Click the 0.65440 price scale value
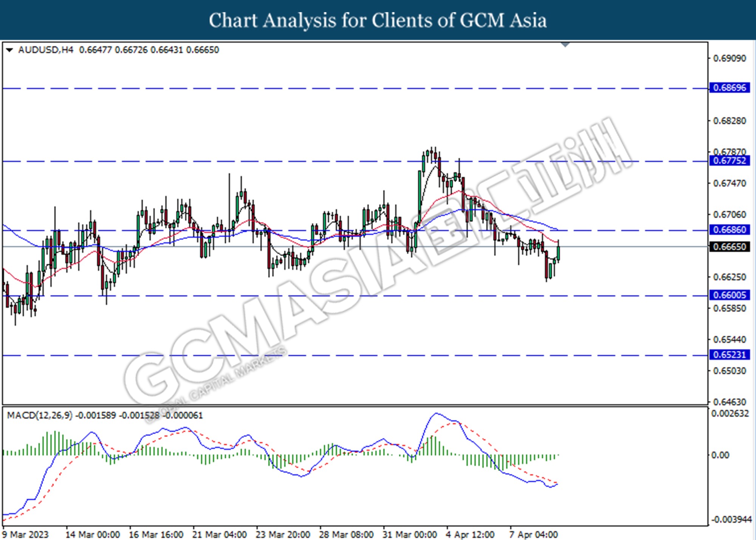 point(730,339)
